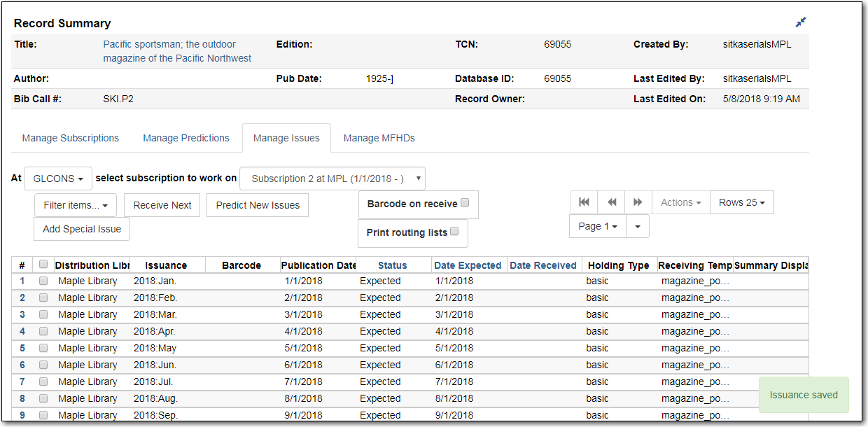868x427 pixels.
Task: Open Filter items dropdown
Action: (x=75, y=205)
